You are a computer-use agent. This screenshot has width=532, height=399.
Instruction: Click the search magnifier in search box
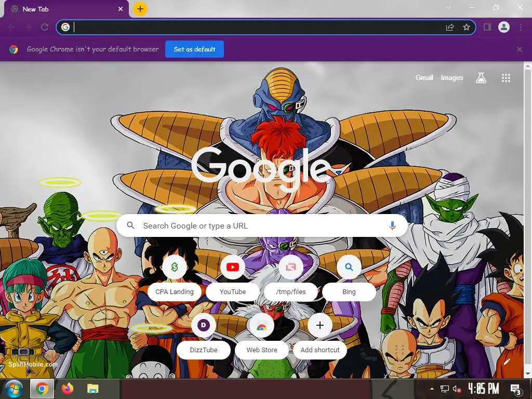[130, 225]
